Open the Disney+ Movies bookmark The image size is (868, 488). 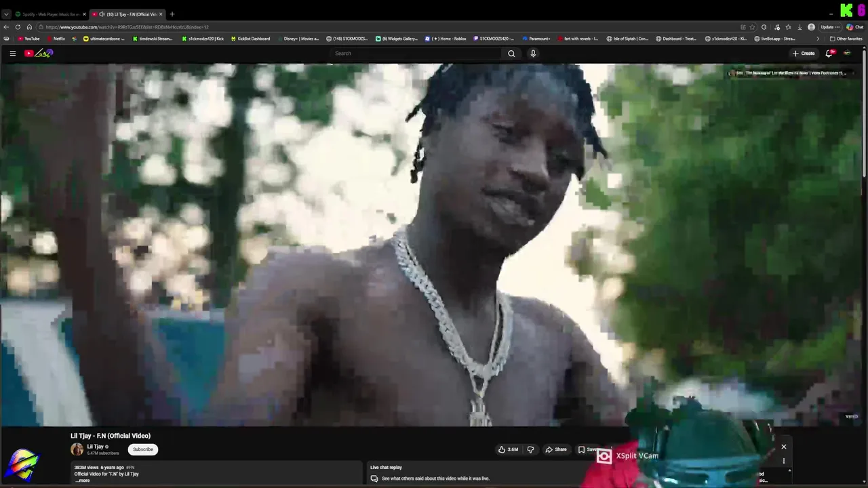pos(298,39)
